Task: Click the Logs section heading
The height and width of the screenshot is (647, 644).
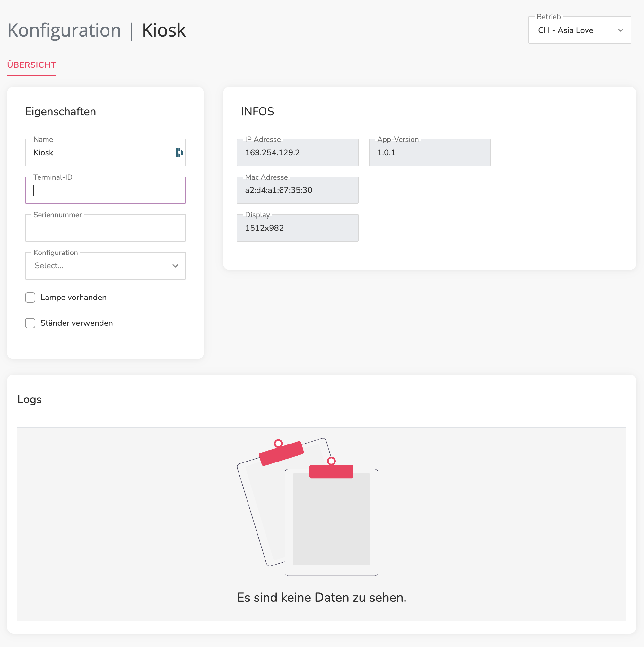Action: click(x=30, y=400)
